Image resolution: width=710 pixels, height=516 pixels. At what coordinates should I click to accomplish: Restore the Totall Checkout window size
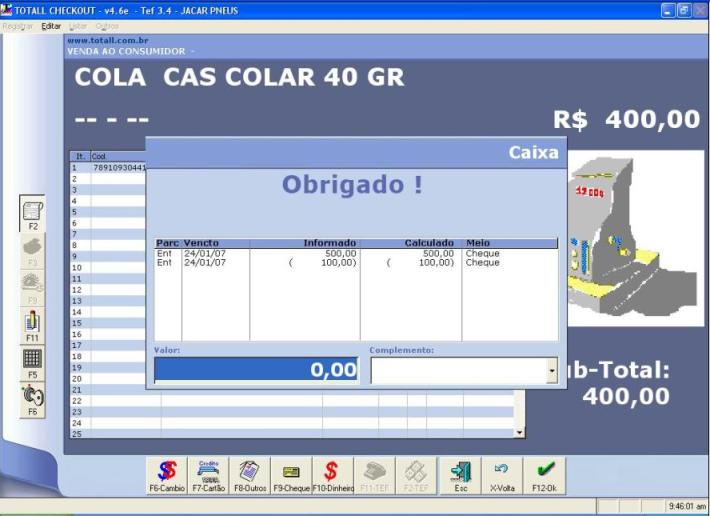684,10
